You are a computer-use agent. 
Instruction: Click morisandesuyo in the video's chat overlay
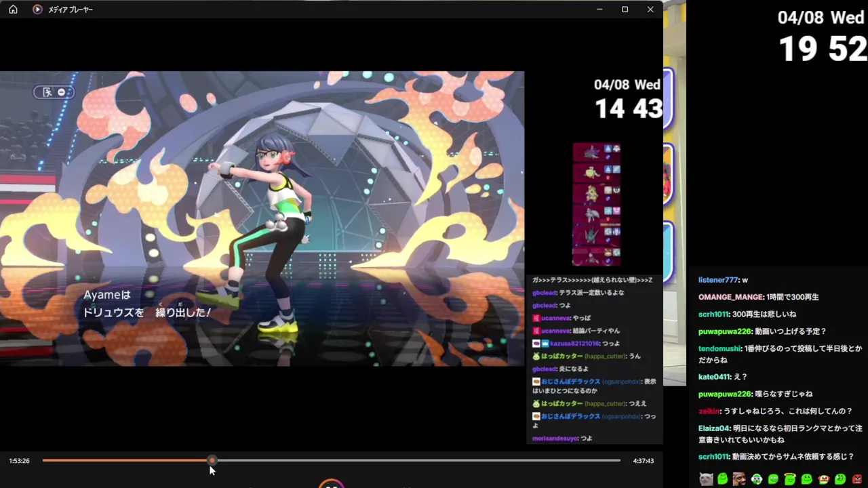click(555, 439)
